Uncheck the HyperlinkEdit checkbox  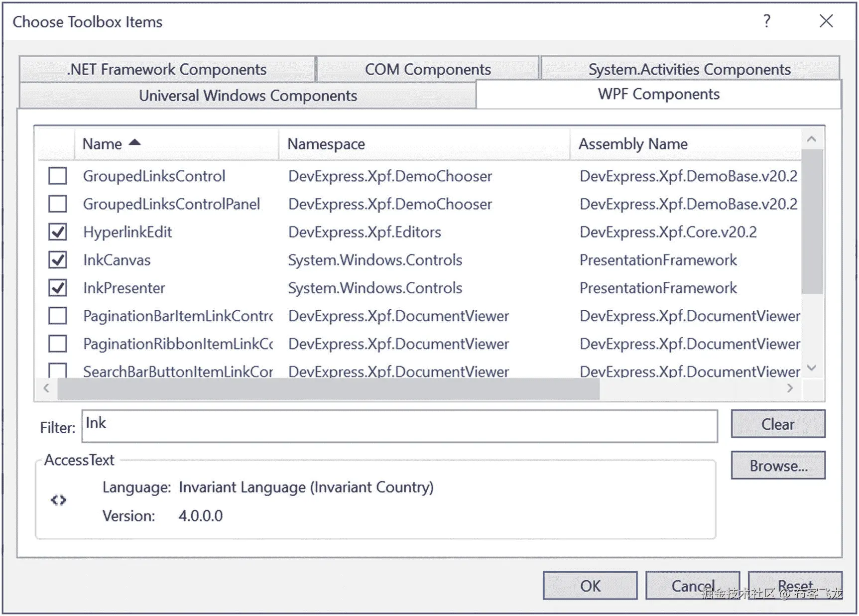pyautogui.click(x=58, y=232)
